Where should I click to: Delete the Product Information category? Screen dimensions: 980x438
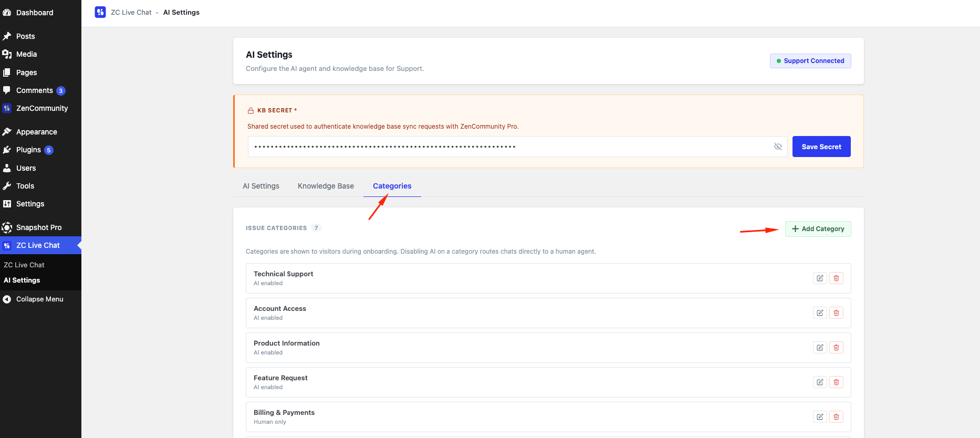click(x=836, y=348)
